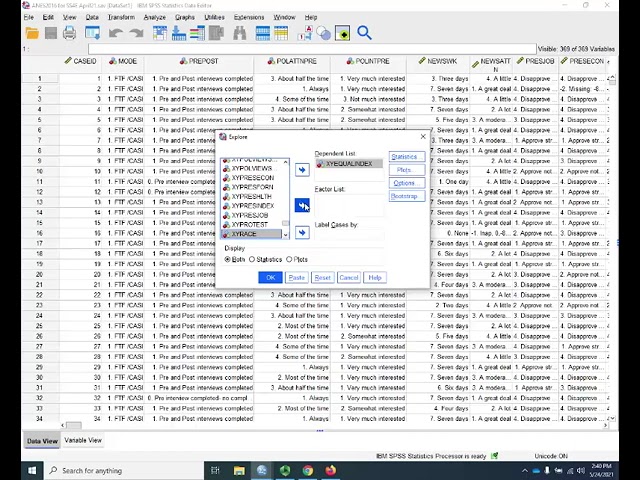
Task: Open the Graphs menu
Action: 184,17
